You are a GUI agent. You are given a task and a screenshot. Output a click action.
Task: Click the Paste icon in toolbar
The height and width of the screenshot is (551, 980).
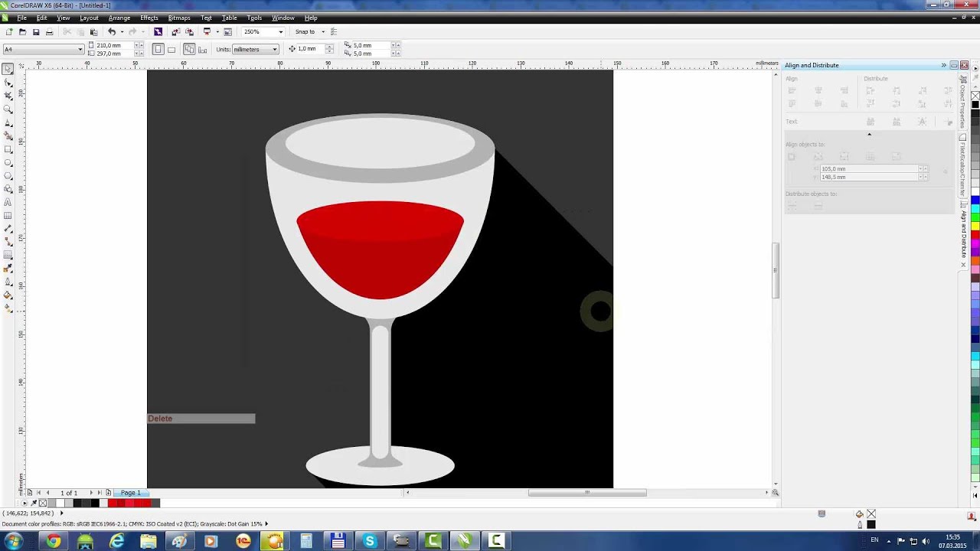93,32
